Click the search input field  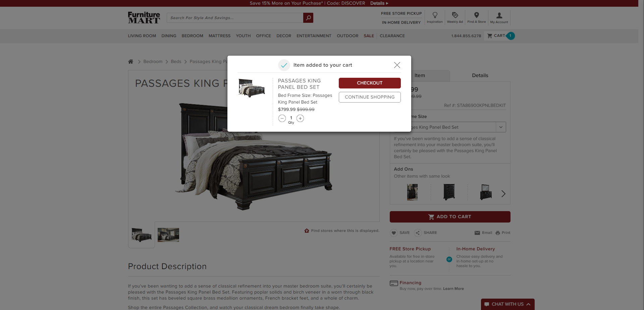[x=235, y=18]
